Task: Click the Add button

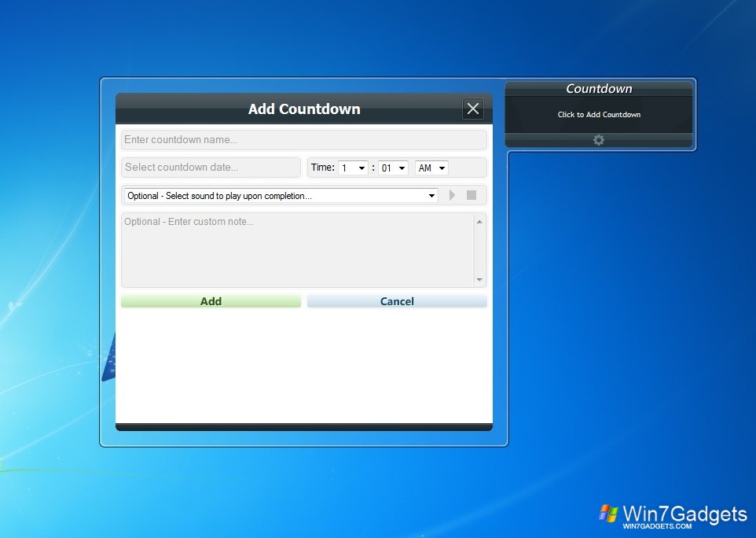Action: (210, 300)
